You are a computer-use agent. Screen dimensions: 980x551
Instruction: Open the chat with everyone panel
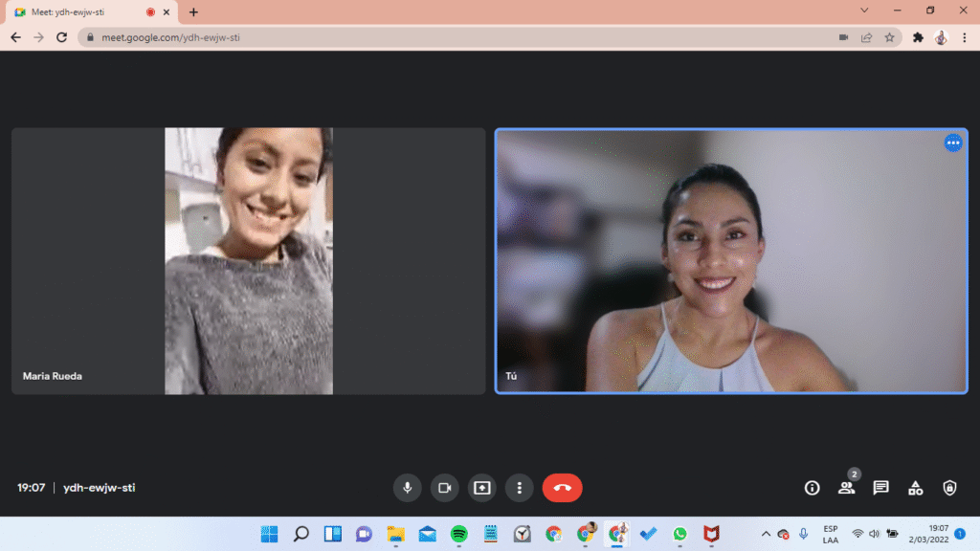[880, 488]
